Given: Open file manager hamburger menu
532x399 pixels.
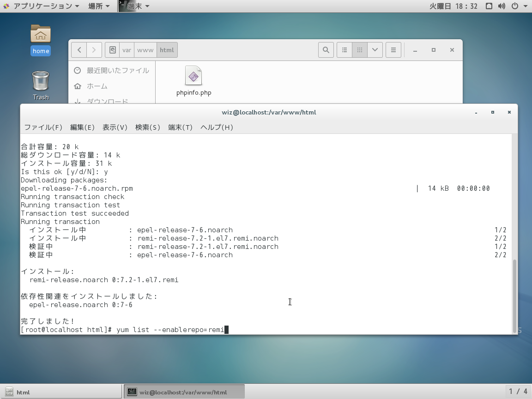Looking at the screenshot, I should pyautogui.click(x=393, y=50).
